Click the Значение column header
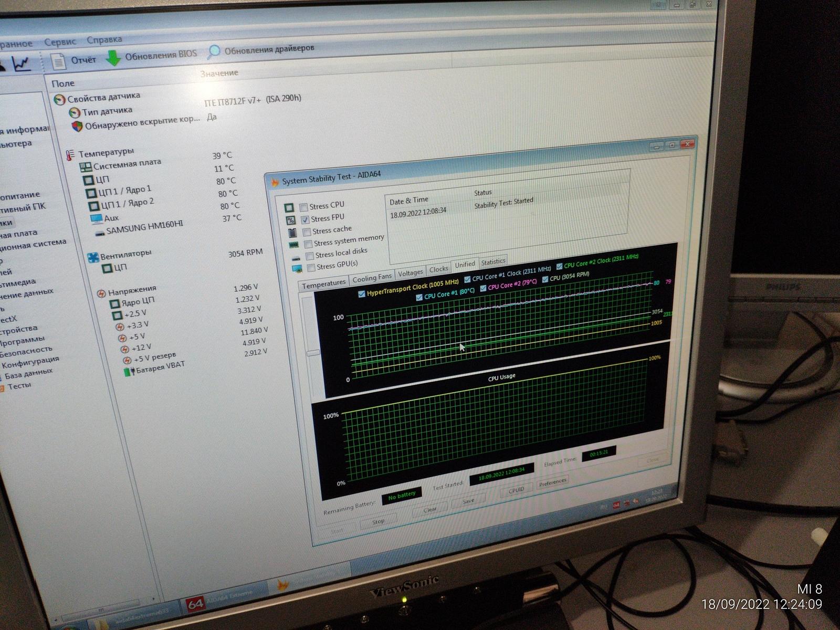Screen dimensions: 840x630 pos(219,73)
